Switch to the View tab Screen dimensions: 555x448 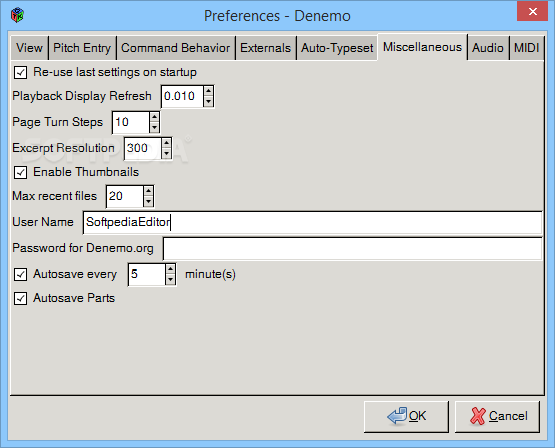[x=29, y=48]
